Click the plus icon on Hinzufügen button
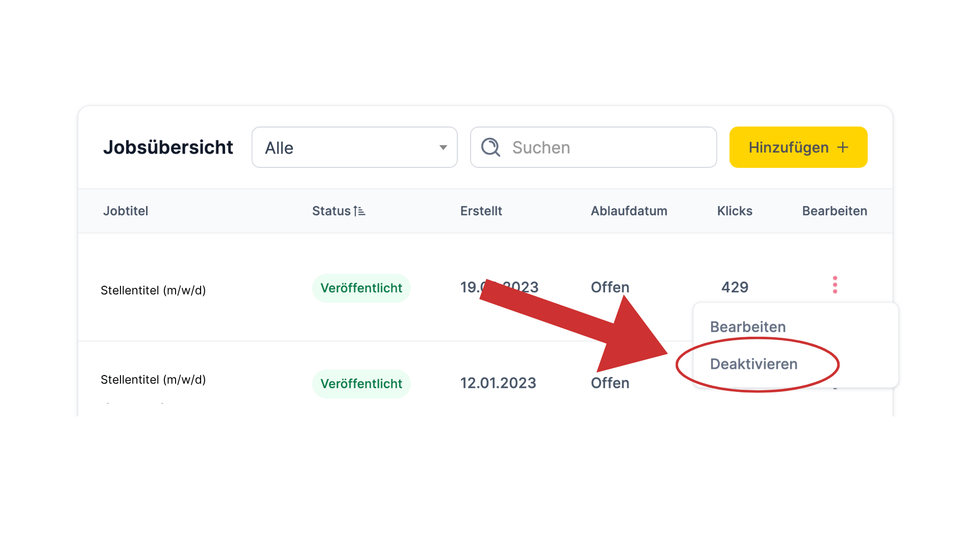The width and height of the screenshot is (980, 551). click(843, 147)
